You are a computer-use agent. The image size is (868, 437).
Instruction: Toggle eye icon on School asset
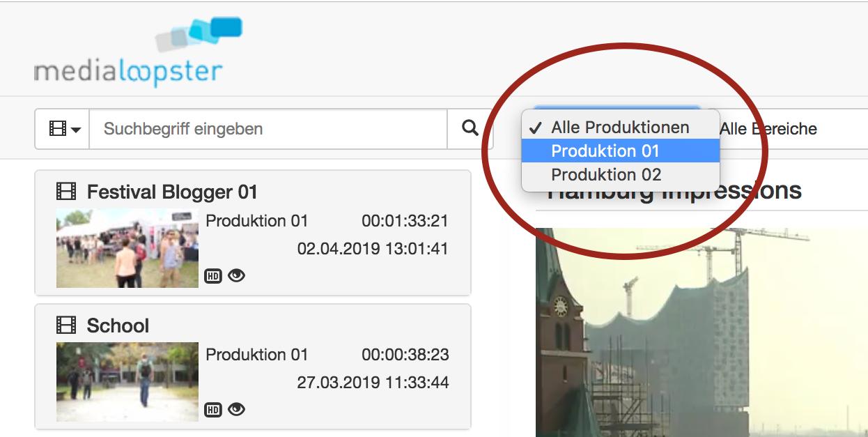point(237,410)
